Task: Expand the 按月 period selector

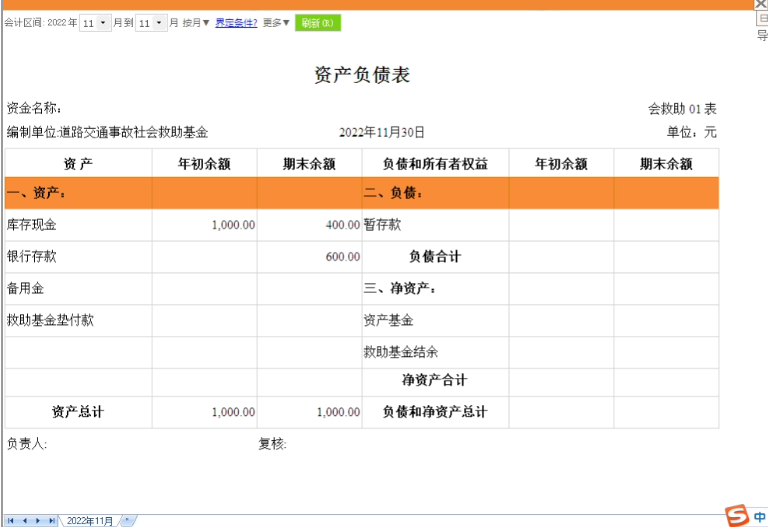Action: tap(196, 23)
